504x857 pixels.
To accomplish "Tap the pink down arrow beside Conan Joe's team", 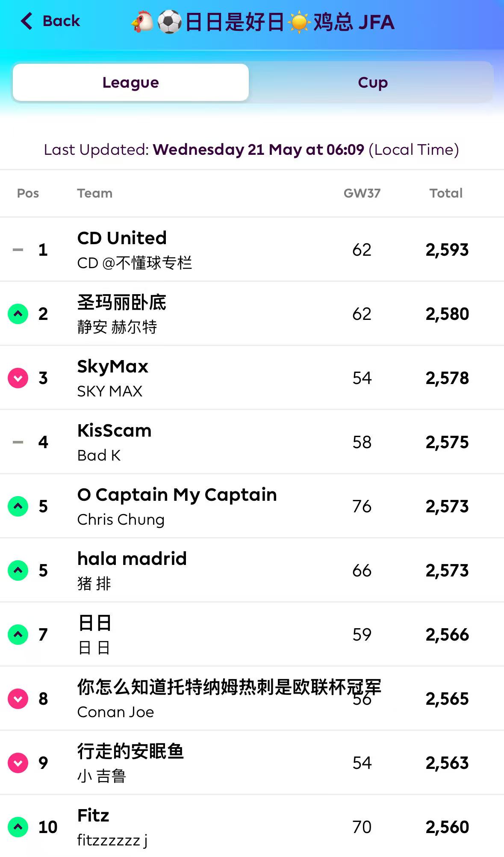I will (18, 699).
